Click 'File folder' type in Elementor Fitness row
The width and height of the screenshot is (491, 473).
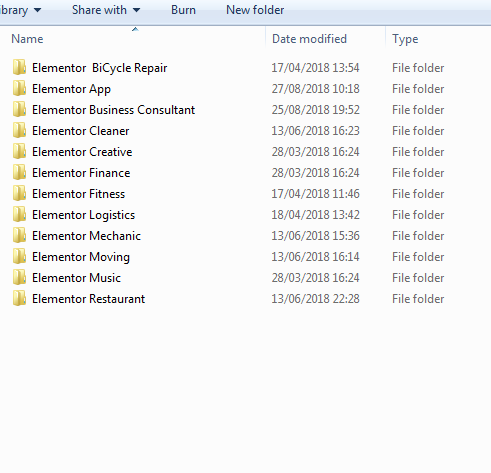pos(418,194)
